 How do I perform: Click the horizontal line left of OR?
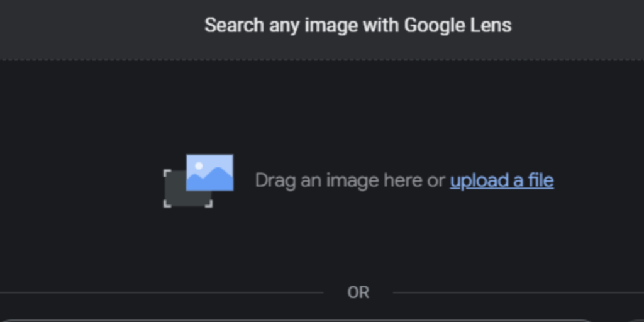click(162, 293)
